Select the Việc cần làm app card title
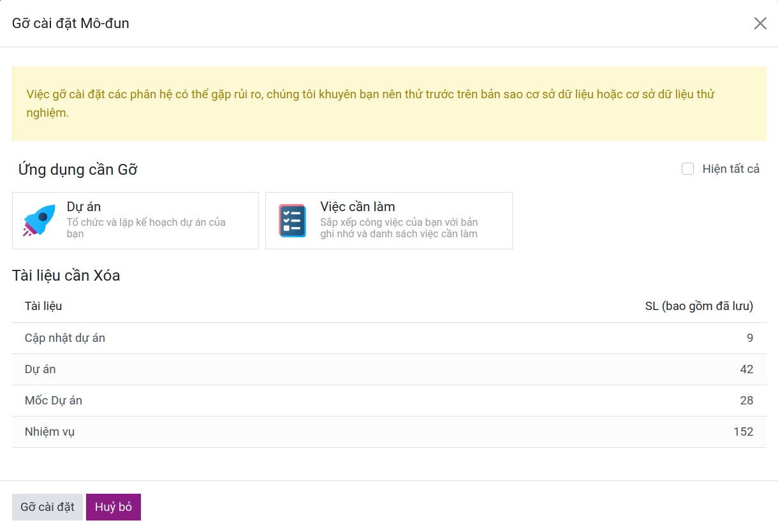The image size is (778, 532). 358,207
